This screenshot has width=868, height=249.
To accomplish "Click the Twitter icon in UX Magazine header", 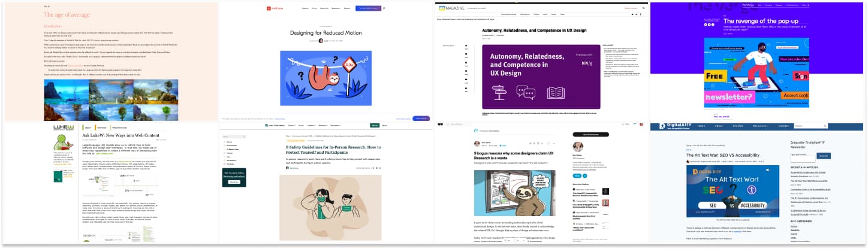I will (634, 14).
